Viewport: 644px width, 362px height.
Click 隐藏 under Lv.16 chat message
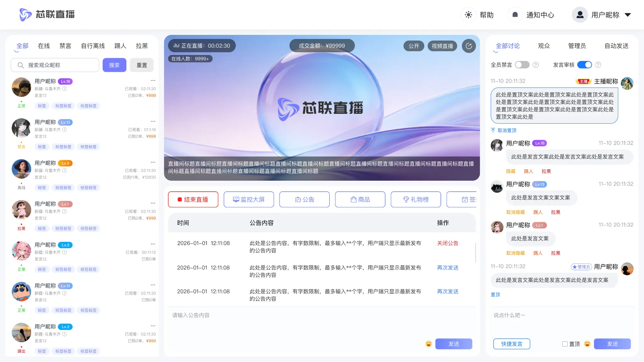pos(511,171)
